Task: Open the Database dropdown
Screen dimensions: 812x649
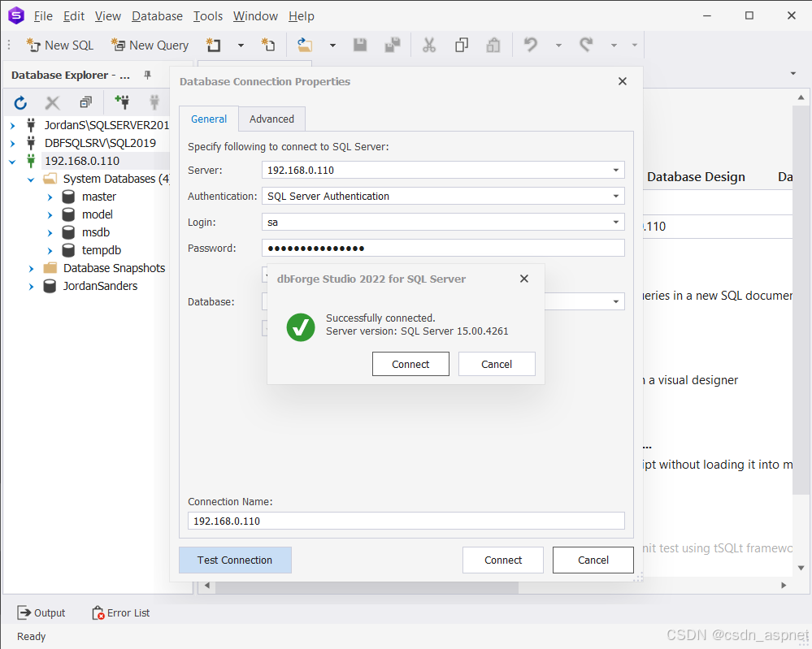Action: [616, 301]
